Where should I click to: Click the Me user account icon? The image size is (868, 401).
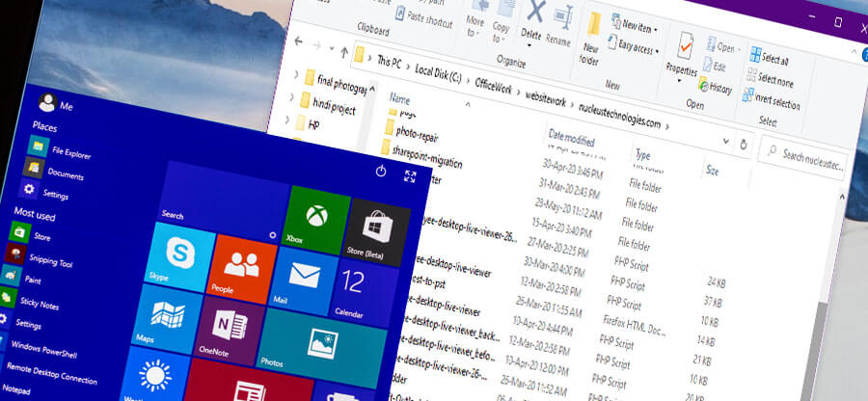pyautogui.click(x=48, y=102)
